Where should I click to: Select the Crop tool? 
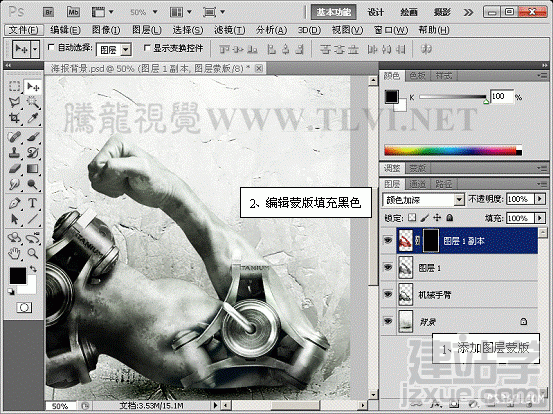pos(14,118)
